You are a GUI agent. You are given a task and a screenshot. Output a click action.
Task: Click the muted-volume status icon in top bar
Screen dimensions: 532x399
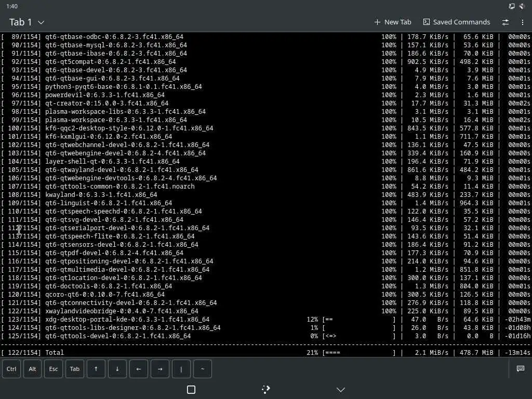click(522, 6)
